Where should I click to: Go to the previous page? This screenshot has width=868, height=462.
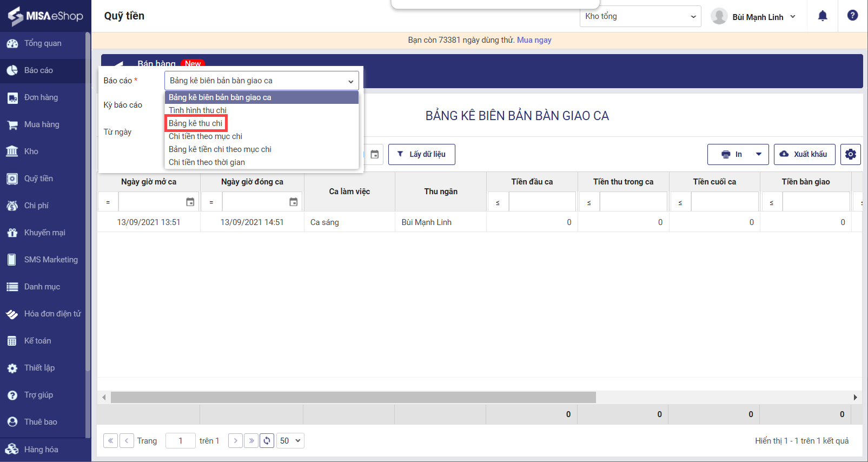(x=127, y=440)
